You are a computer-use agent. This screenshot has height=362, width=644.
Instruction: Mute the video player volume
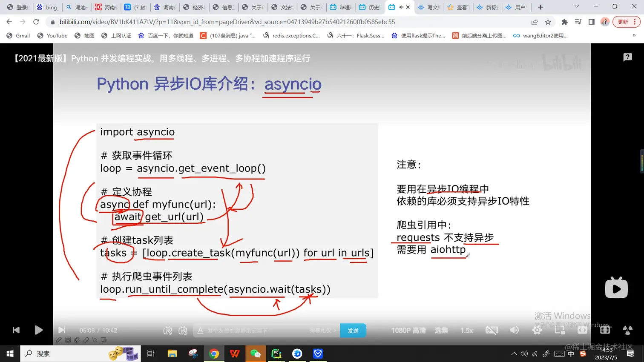515,330
